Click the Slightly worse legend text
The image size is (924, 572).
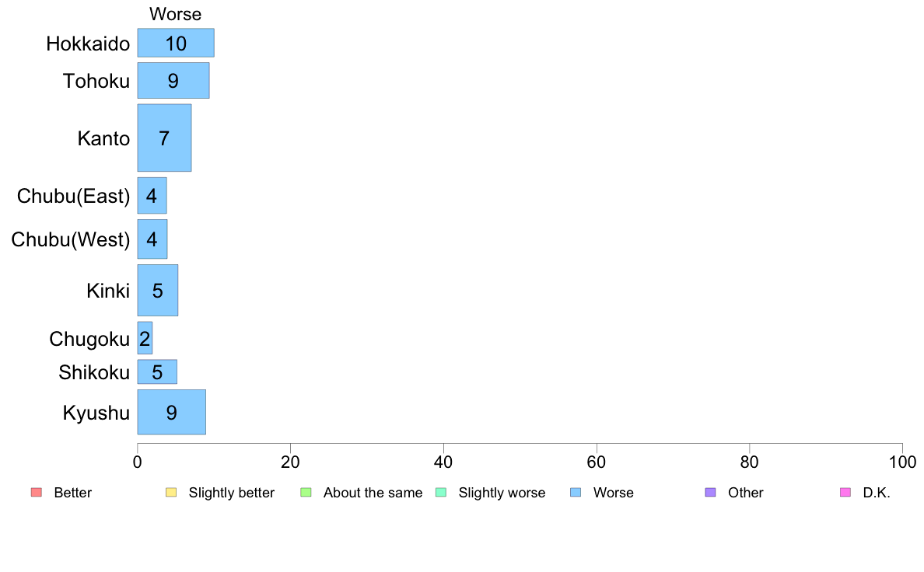502,493
